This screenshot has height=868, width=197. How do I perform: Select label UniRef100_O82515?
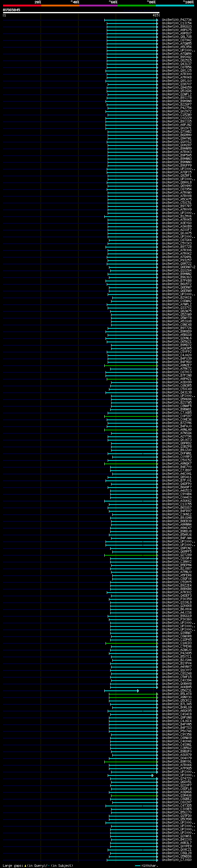coord(176,61)
